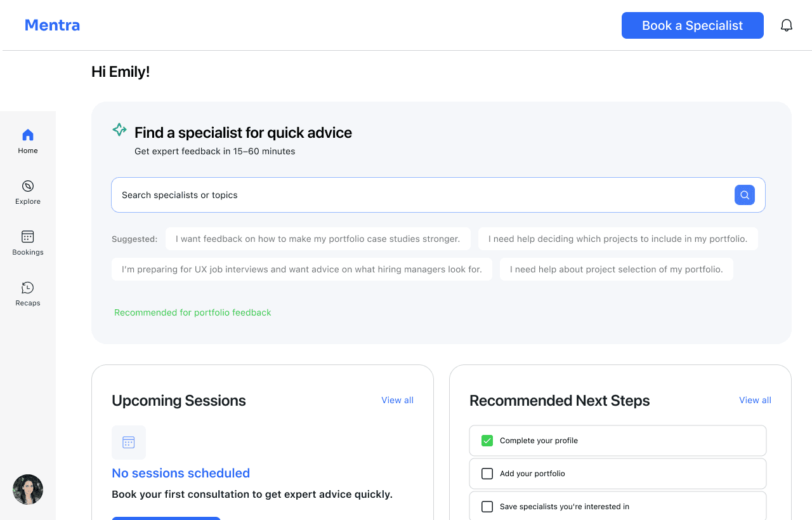Image resolution: width=812 pixels, height=520 pixels.
Task: Open the notifications bell icon
Action: (x=787, y=25)
